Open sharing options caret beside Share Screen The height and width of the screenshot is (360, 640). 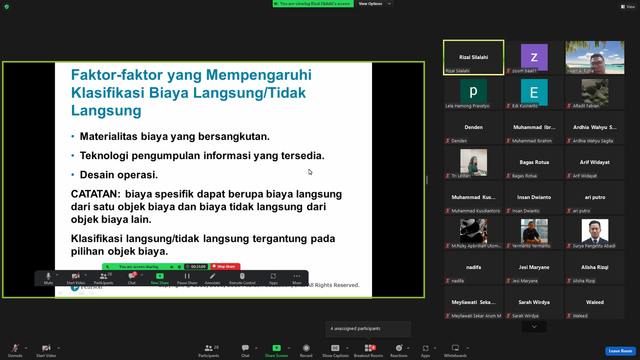(x=289, y=348)
